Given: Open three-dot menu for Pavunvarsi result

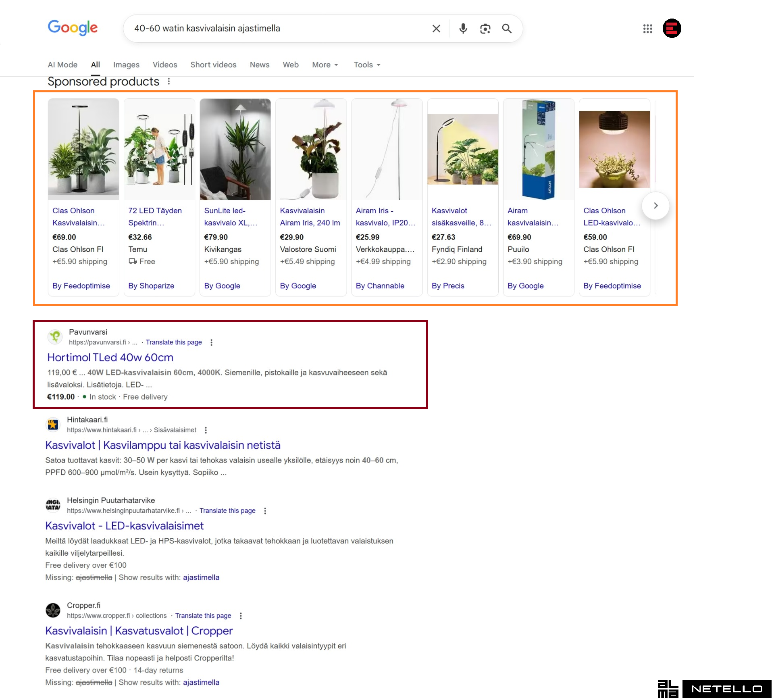Looking at the screenshot, I should tap(211, 342).
